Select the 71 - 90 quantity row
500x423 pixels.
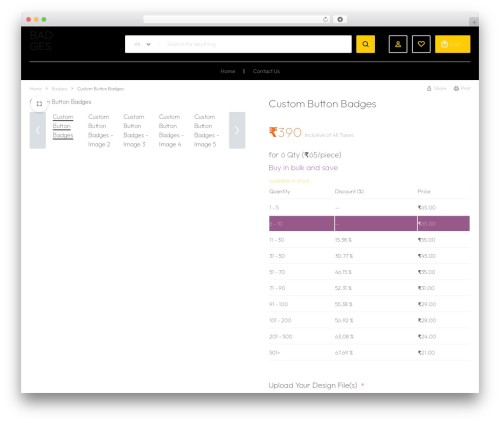click(x=369, y=288)
